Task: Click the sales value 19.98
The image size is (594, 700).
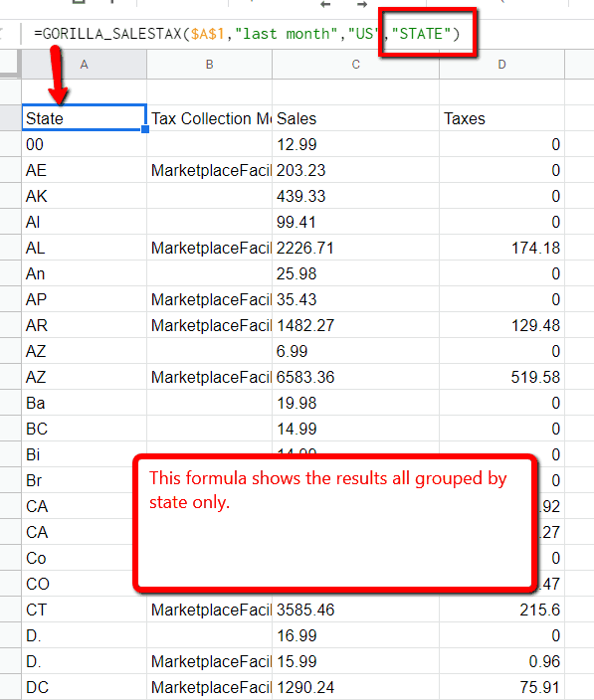Action: point(355,403)
